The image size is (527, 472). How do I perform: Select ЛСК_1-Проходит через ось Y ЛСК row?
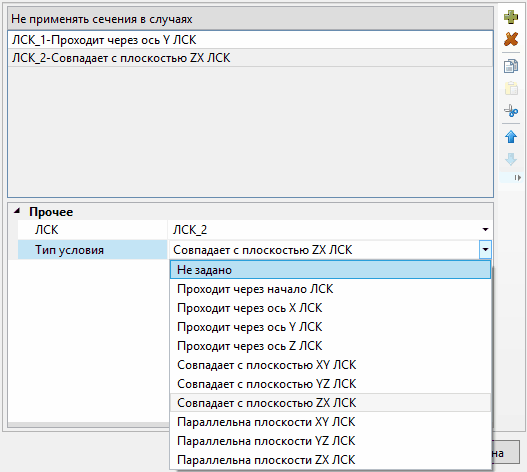(x=250, y=40)
